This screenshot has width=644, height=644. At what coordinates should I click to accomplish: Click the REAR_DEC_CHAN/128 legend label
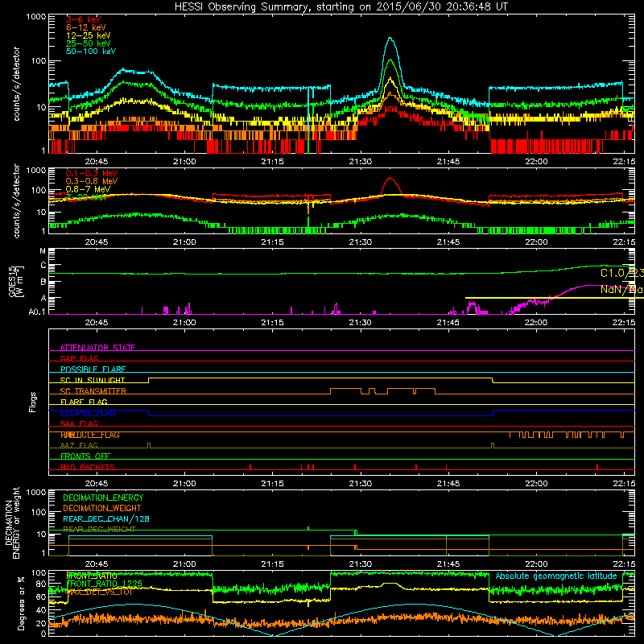point(106,518)
